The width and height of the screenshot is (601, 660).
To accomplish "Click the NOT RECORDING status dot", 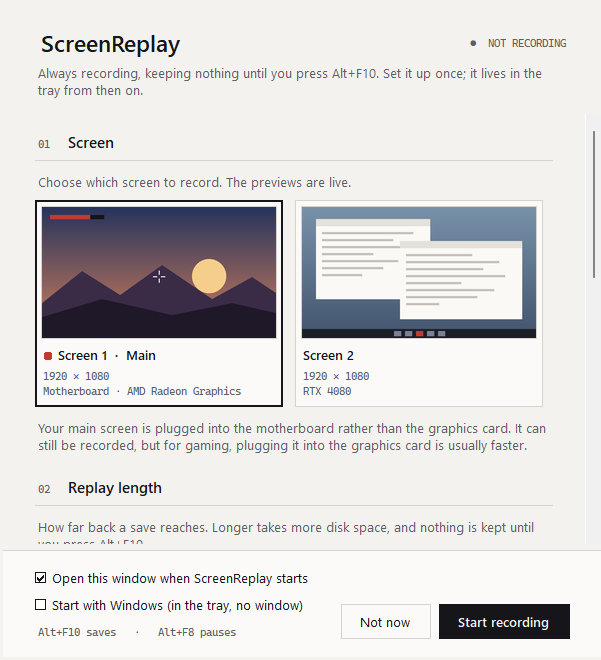I will 473,43.
